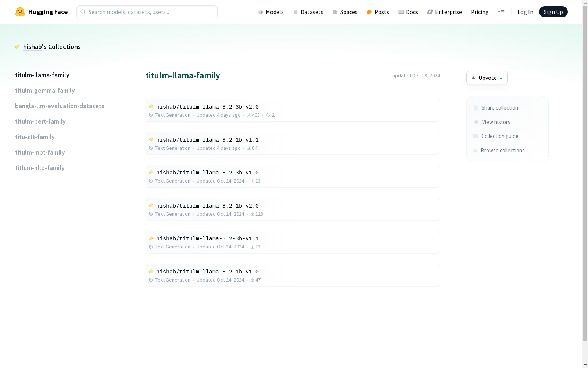
Task: Open View history
Action: click(492, 122)
